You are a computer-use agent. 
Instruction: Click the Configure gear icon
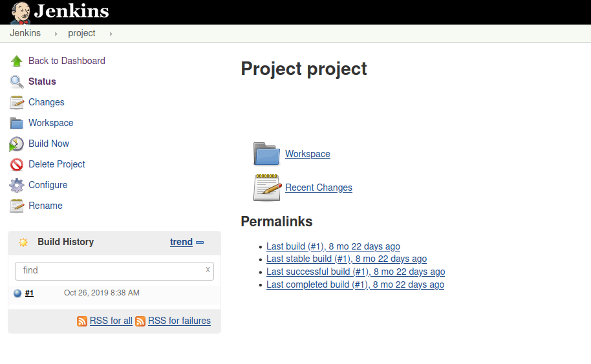coord(17,185)
